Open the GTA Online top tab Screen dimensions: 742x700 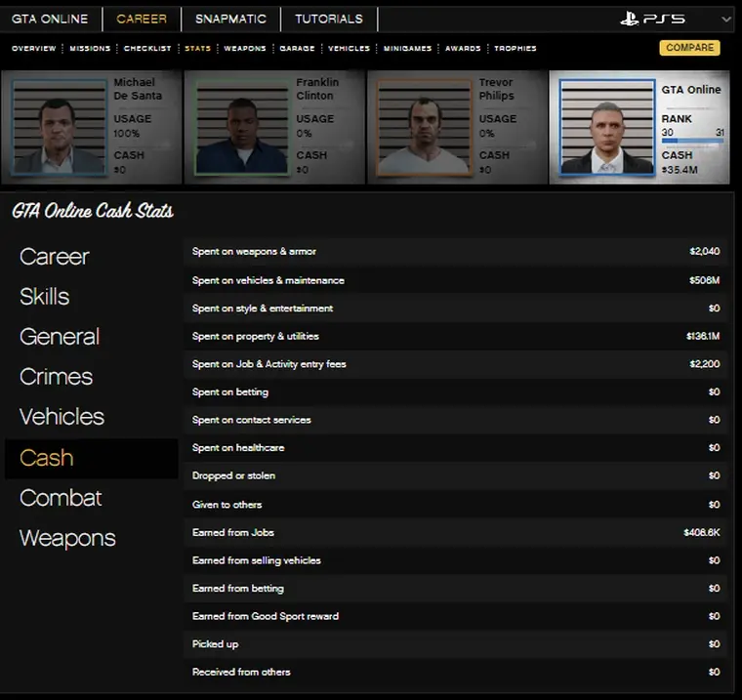50,19
